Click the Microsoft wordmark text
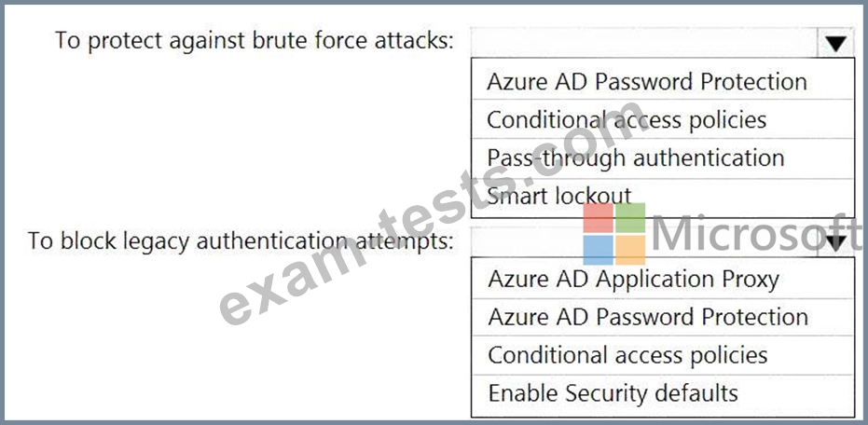Screen dimensions: 868x425 click(x=755, y=234)
